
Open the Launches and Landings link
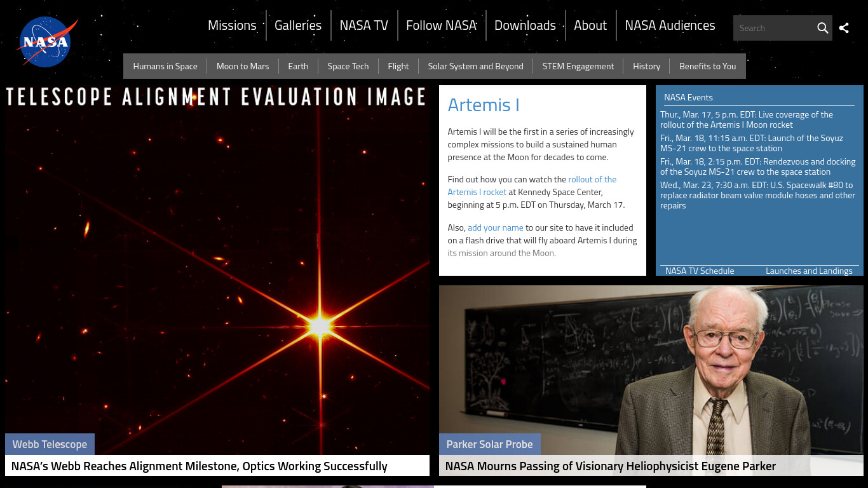point(809,271)
